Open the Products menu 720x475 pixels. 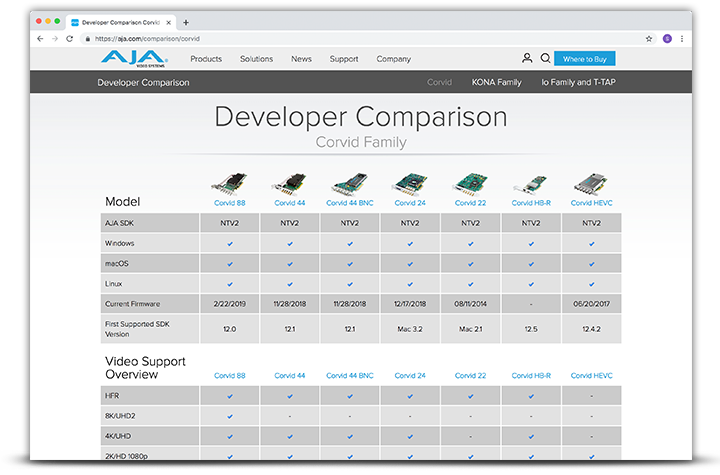206,59
